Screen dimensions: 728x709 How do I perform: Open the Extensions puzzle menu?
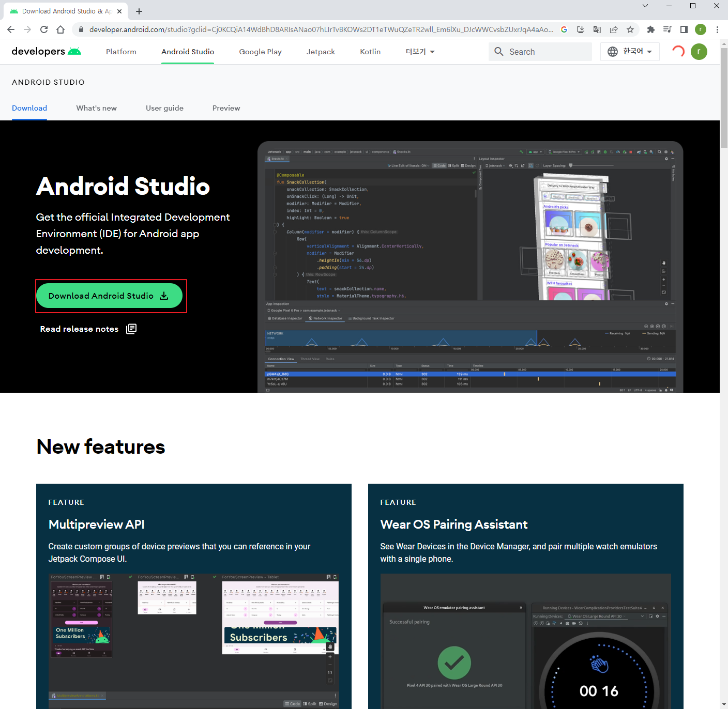coord(651,29)
